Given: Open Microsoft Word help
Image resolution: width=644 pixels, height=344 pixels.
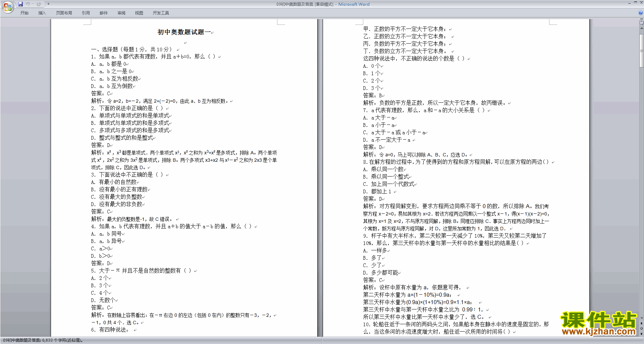Looking at the screenshot, I should pos(641,13).
